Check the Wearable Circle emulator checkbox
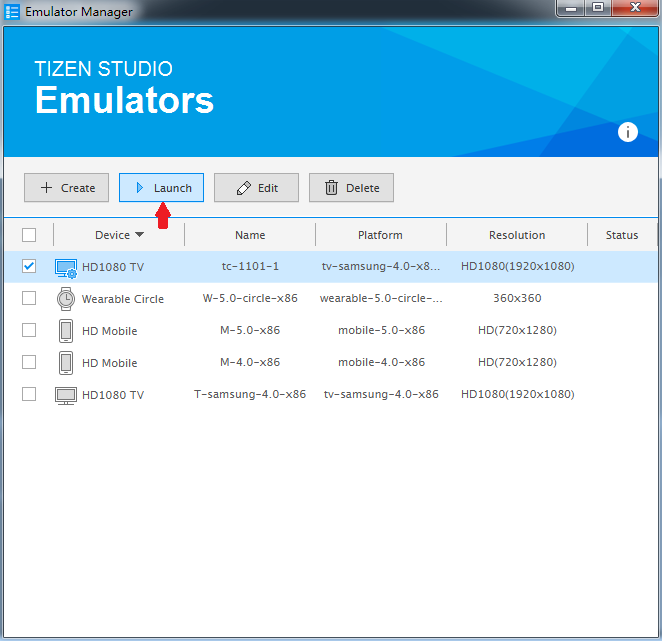The height and width of the screenshot is (641, 662). (29, 298)
